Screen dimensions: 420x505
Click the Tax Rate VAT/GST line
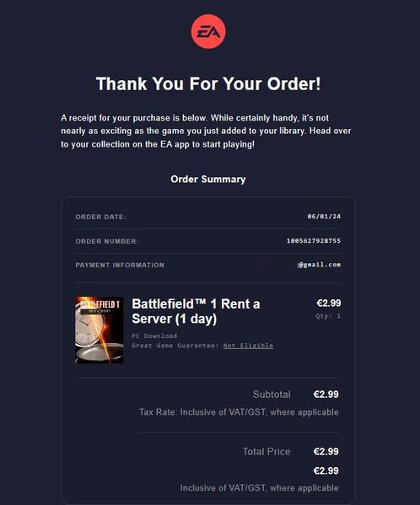click(239, 412)
